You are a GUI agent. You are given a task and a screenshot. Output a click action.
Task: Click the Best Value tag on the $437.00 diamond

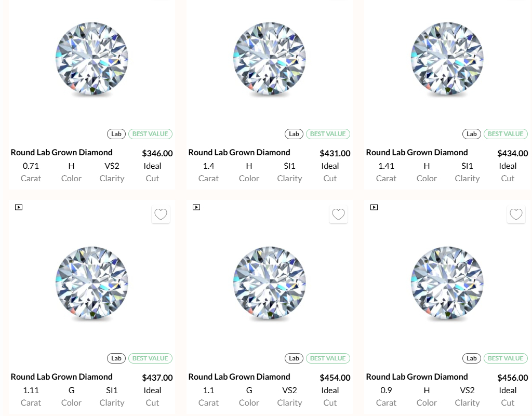(150, 358)
